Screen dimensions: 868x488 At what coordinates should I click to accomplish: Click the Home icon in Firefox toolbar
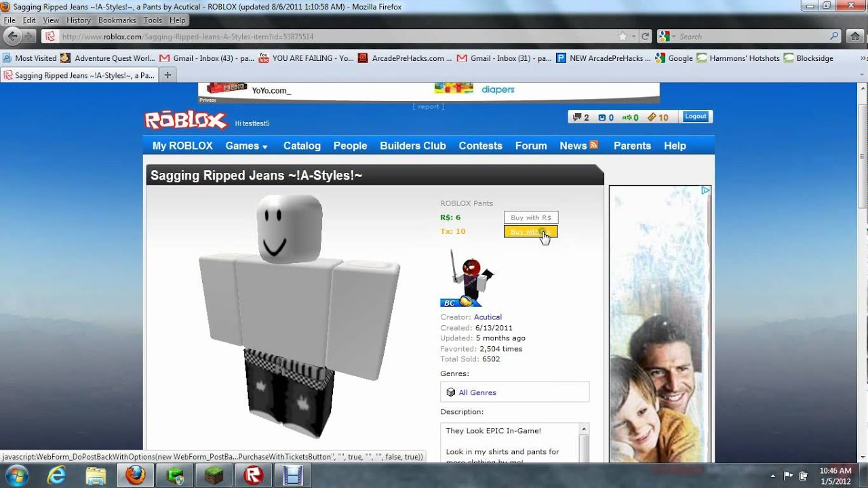pyautogui.click(x=855, y=37)
